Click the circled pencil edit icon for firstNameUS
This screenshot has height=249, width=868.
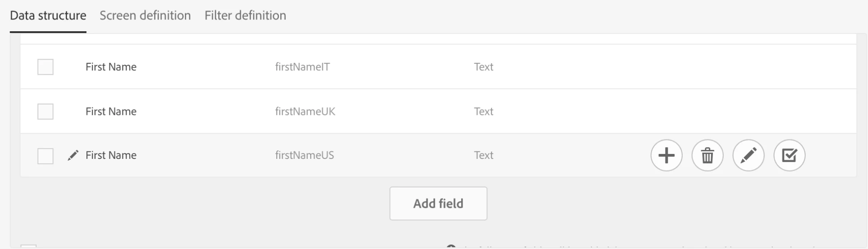[x=748, y=155]
